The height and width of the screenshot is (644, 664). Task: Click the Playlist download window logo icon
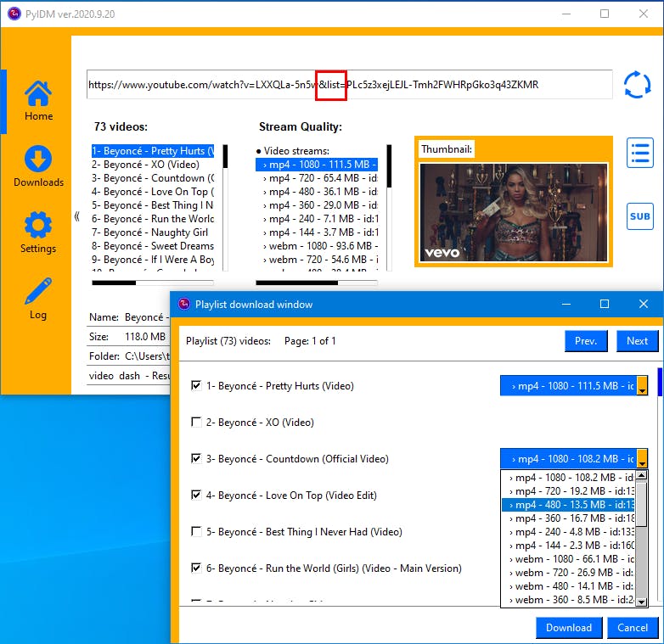183,304
